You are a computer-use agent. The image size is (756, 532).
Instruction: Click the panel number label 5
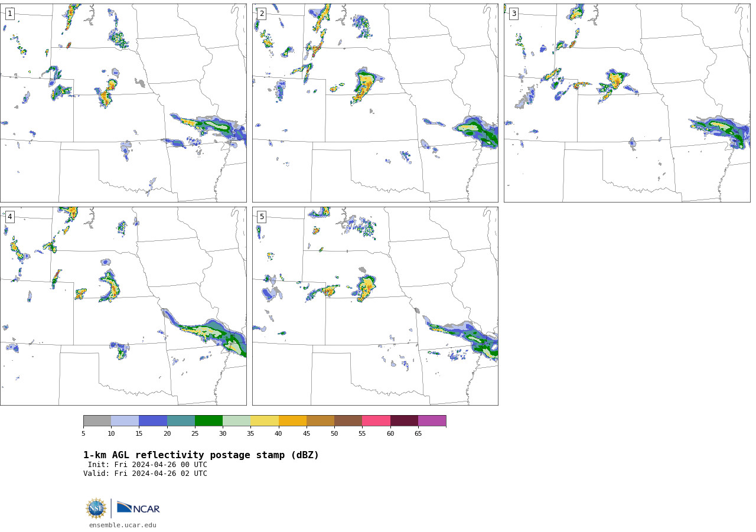[x=262, y=217]
